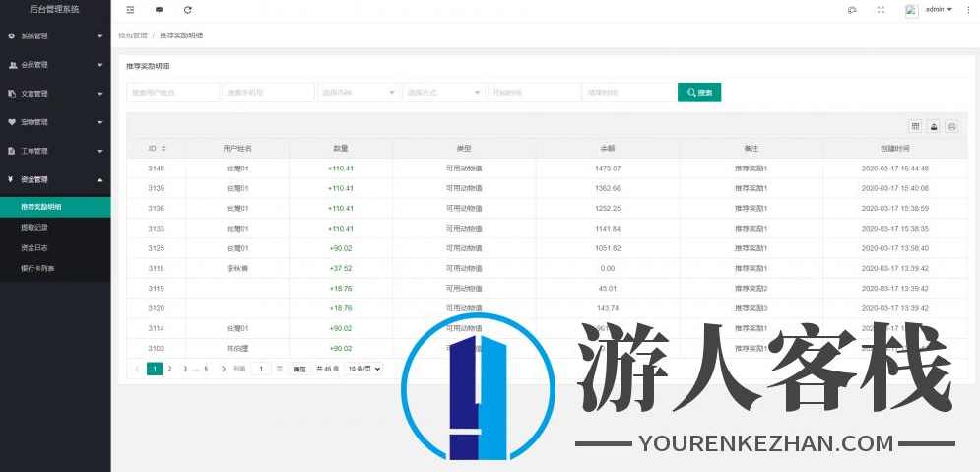Expand the 文章管理 sidebar menu

tap(55, 94)
